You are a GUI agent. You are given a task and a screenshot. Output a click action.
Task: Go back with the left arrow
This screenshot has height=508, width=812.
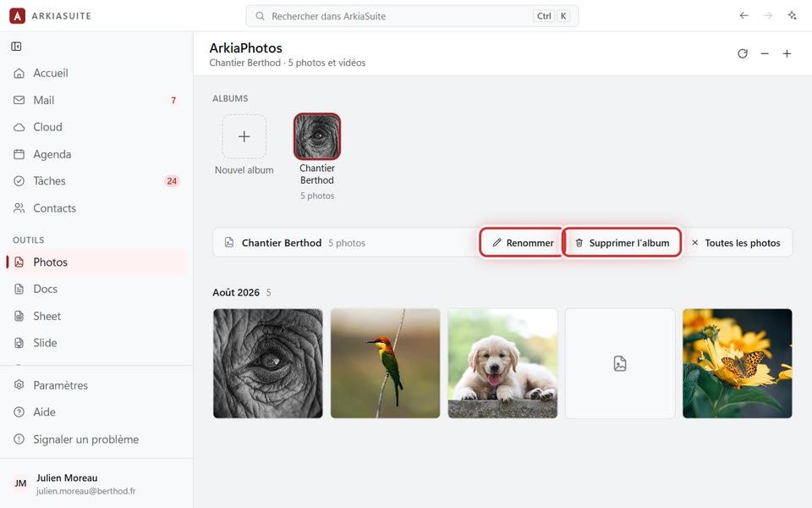coord(743,15)
